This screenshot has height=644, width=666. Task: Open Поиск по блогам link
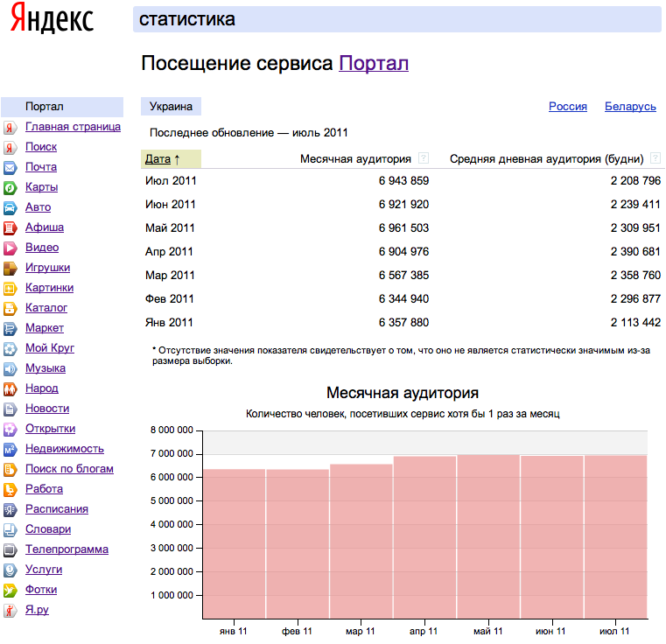pyautogui.click(x=69, y=469)
